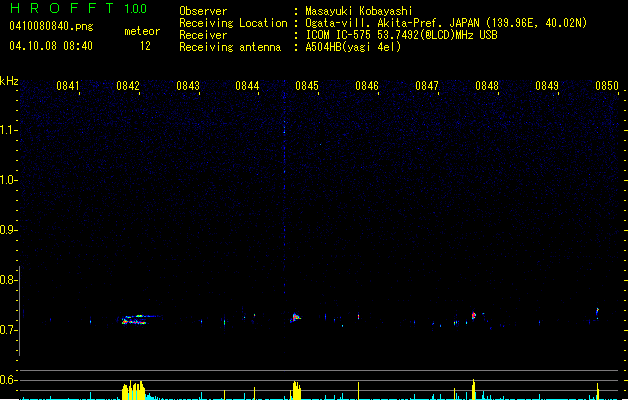
Task: Select observer name Masayuki Kobayashi
Action: (359, 11)
